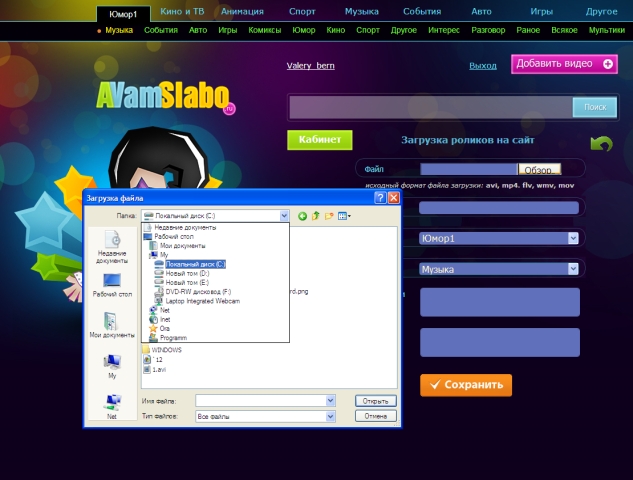633x480 pixels.
Task: Open Интерес in the sub-menu
Action: click(444, 30)
